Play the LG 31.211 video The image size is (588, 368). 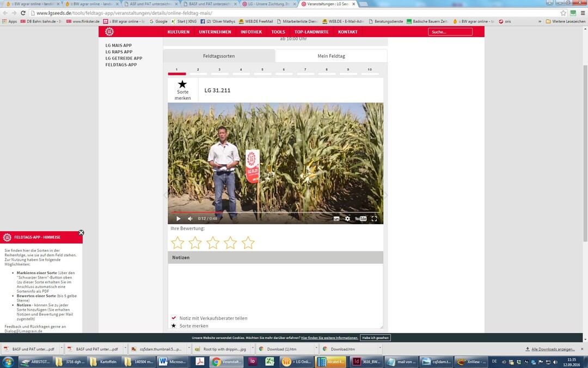178,219
